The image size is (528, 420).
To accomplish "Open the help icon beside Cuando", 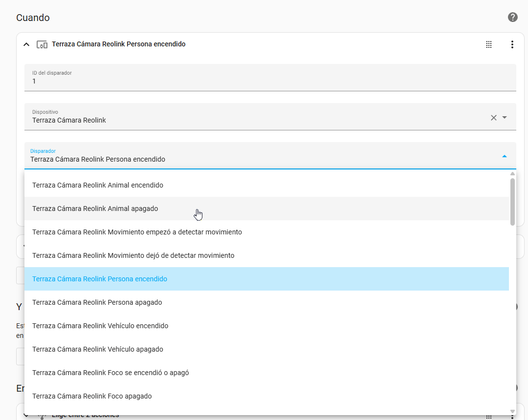I will (512, 17).
